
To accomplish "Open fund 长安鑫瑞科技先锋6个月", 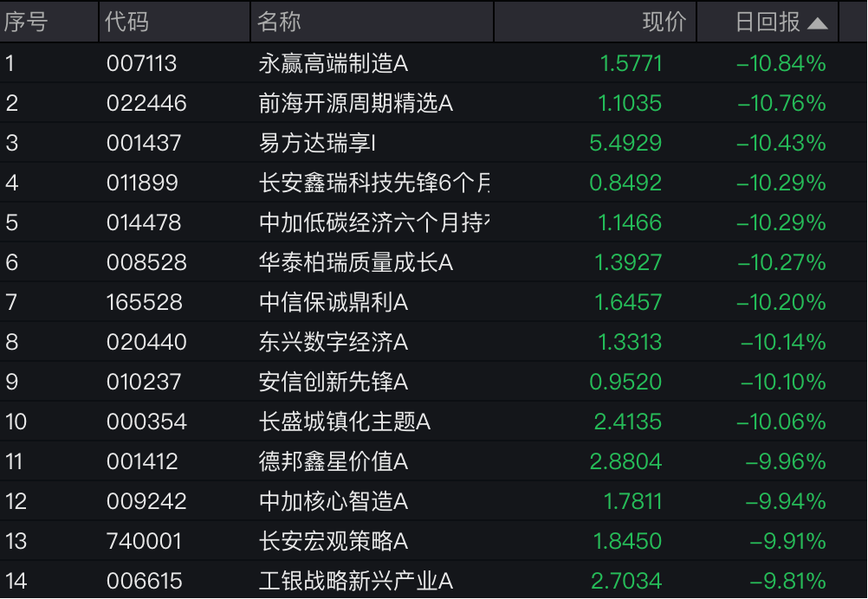I will [374, 183].
